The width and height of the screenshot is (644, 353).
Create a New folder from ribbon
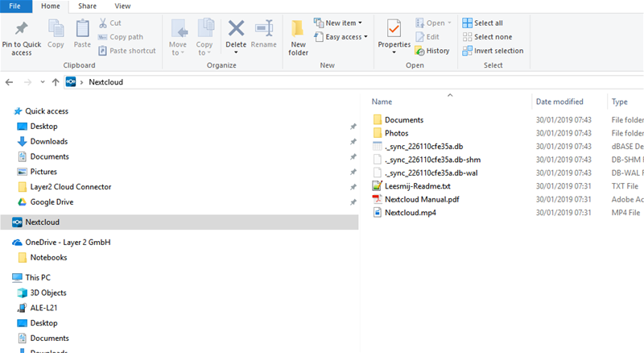click(x=299, y=36)
